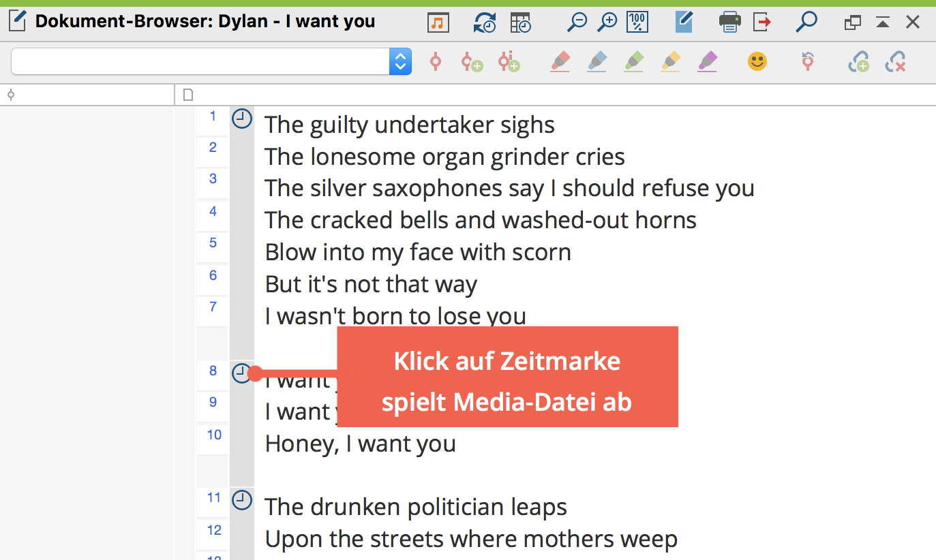Select paragraph number 5

[213, 243]
